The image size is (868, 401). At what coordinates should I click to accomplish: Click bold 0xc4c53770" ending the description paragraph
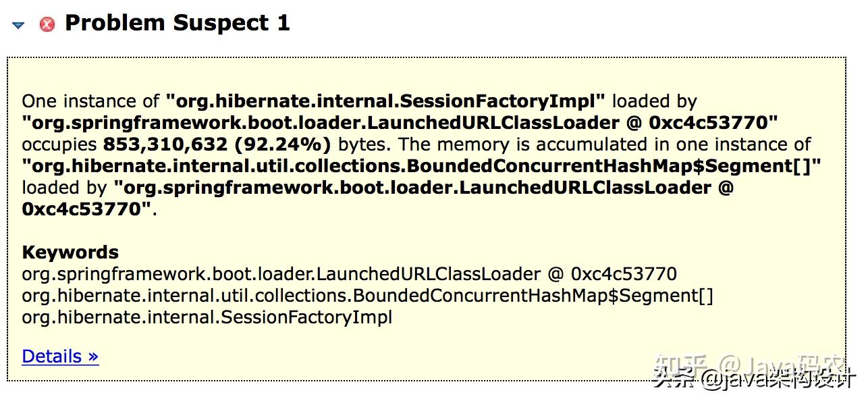[86, 209]
